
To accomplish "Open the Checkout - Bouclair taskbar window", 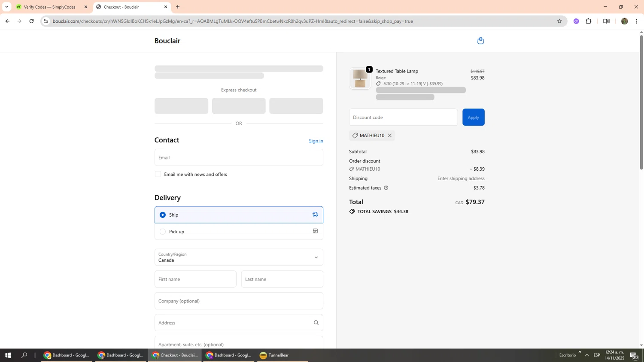I will (175, 355).
